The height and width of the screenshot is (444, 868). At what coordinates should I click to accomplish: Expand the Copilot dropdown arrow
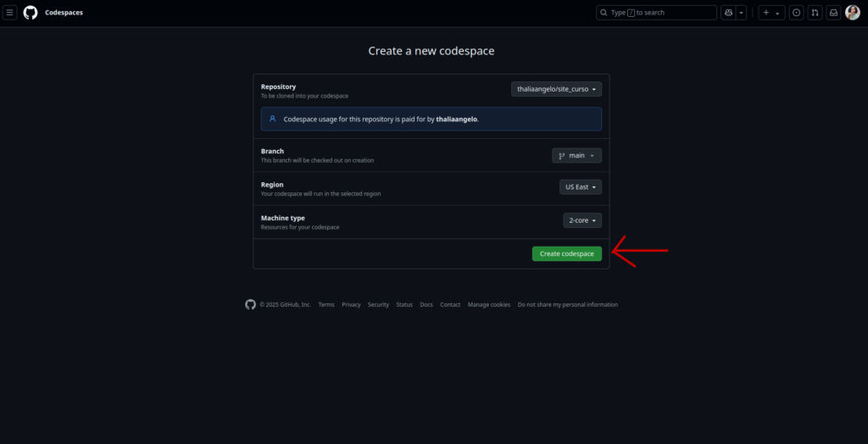741,13
